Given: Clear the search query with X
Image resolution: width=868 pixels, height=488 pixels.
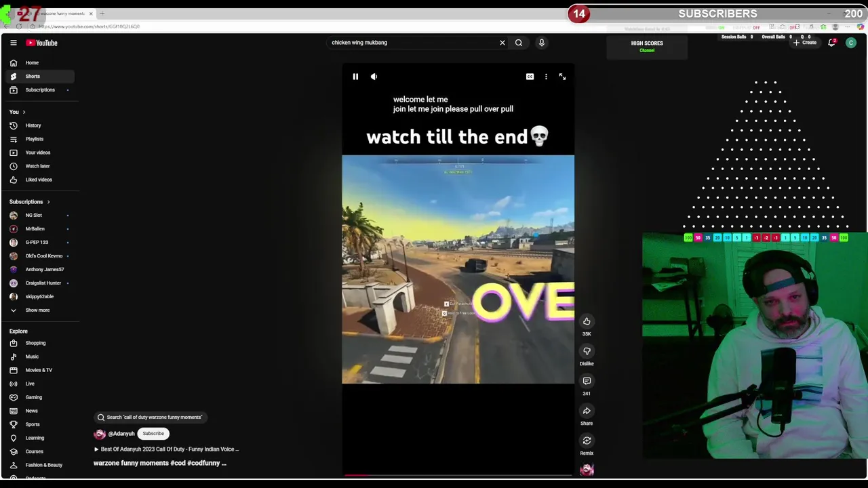Looking at the screenshot, I should (502, 43).
